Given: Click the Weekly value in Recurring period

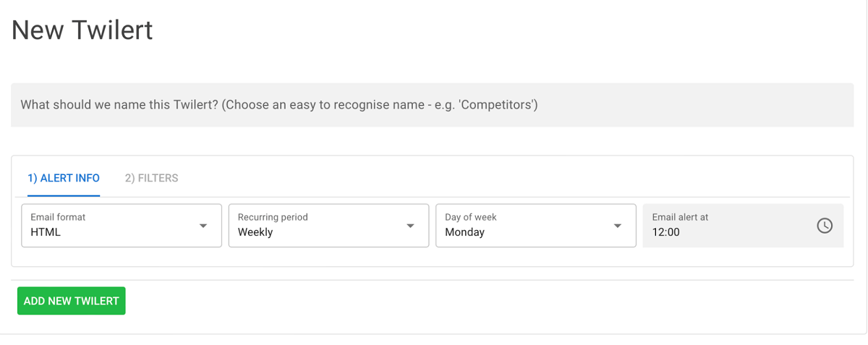Looking at the screenshot, I should [255, 233].
